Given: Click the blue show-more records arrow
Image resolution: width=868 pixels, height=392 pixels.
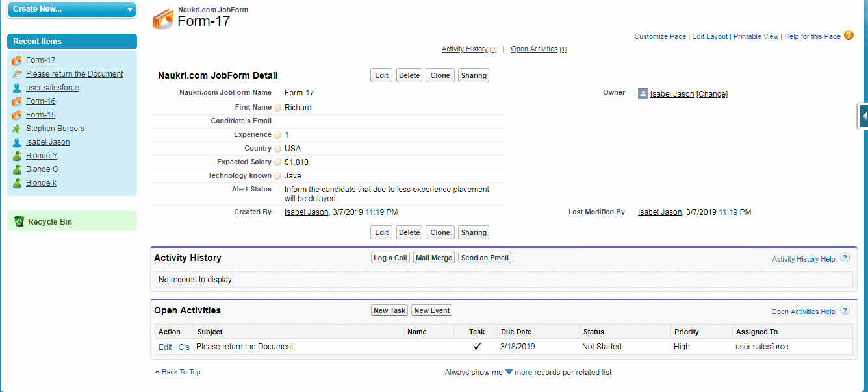Looking at the screenshot, I should pos(509,372).
